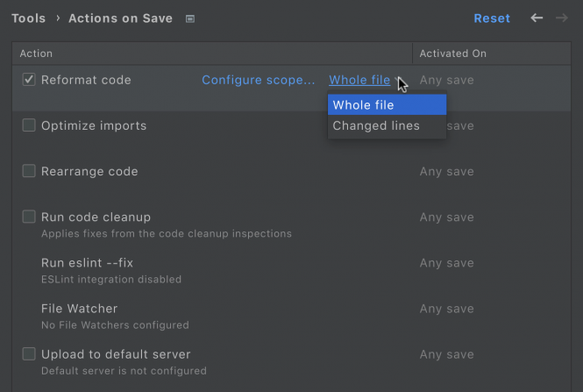Click Any save for Upload to default server
The height and width of the screenshot is (392, 583).
(x=446, y=354)
